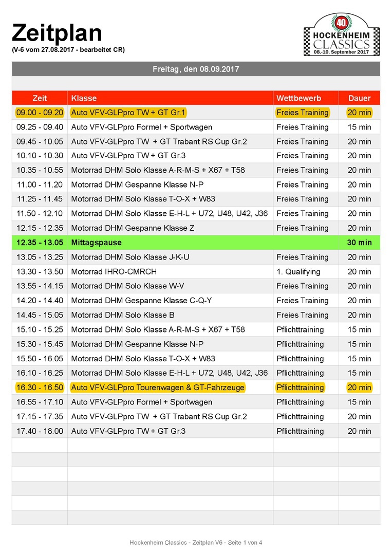Click the Zeit column header
Image resolution: width=392 pixels, height=555 pixels.
point(40,98)
